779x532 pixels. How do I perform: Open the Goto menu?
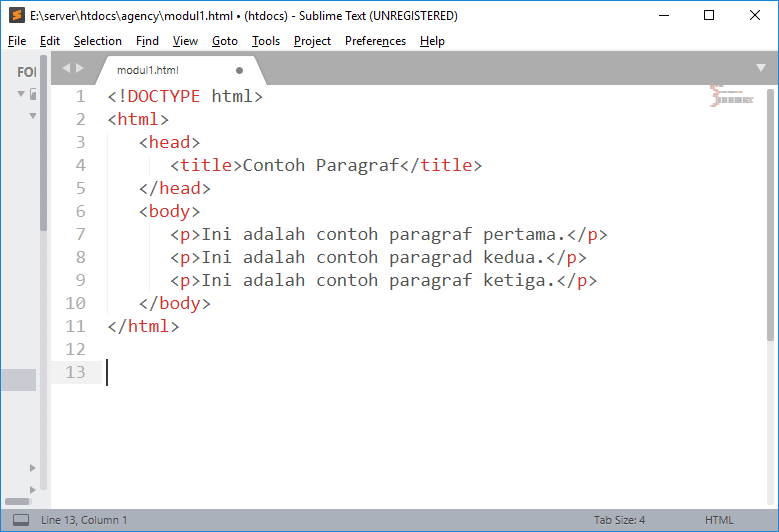pos(225,41)
